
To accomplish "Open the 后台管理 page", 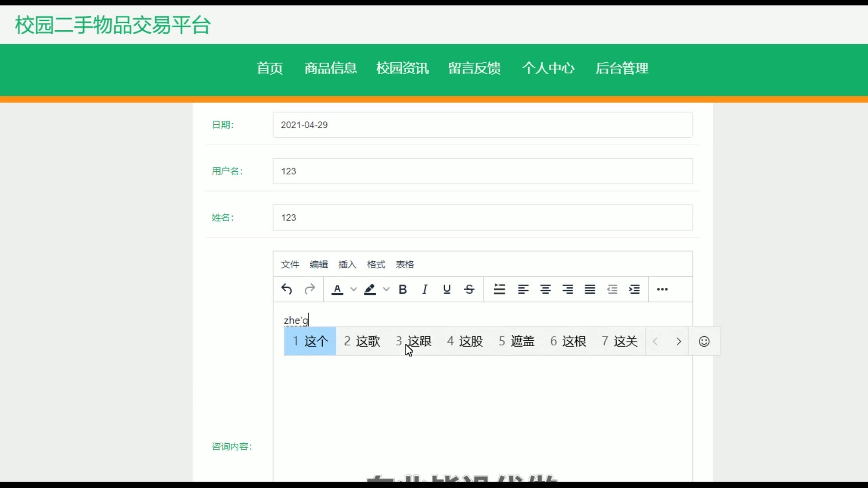I will click(x=622, y=68).
